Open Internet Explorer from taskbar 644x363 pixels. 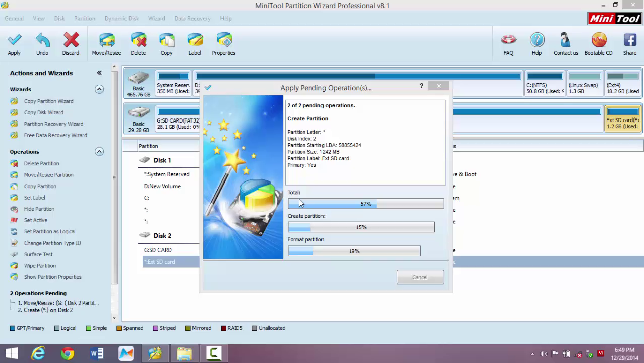38,353
